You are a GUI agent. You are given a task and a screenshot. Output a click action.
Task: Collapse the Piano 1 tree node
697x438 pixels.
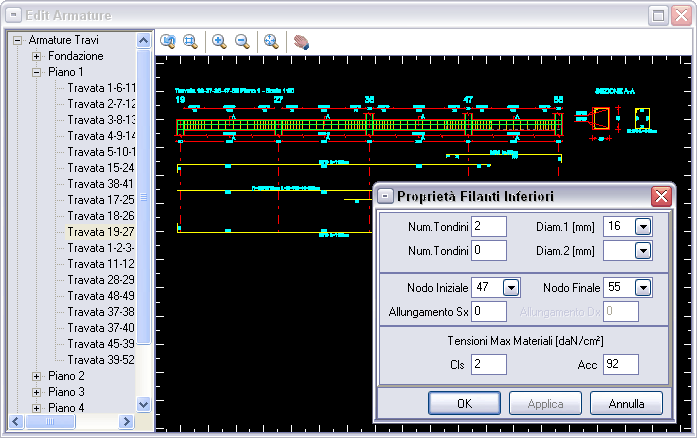point(37,72)
